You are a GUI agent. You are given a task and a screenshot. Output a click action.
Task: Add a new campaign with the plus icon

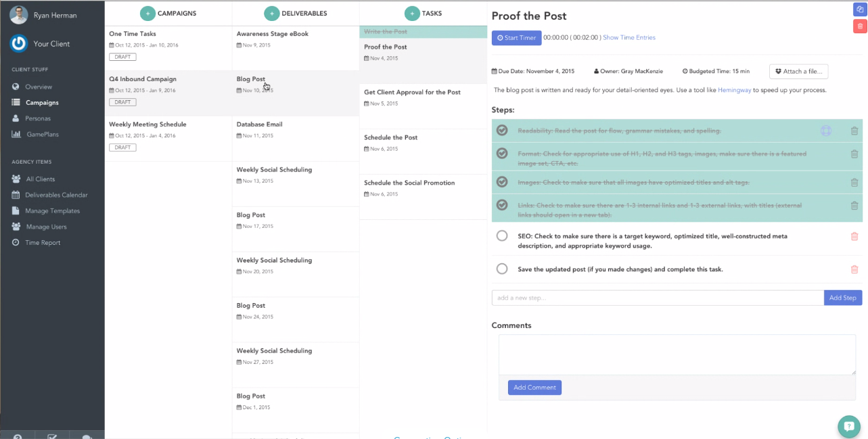[x=149, y=13]
